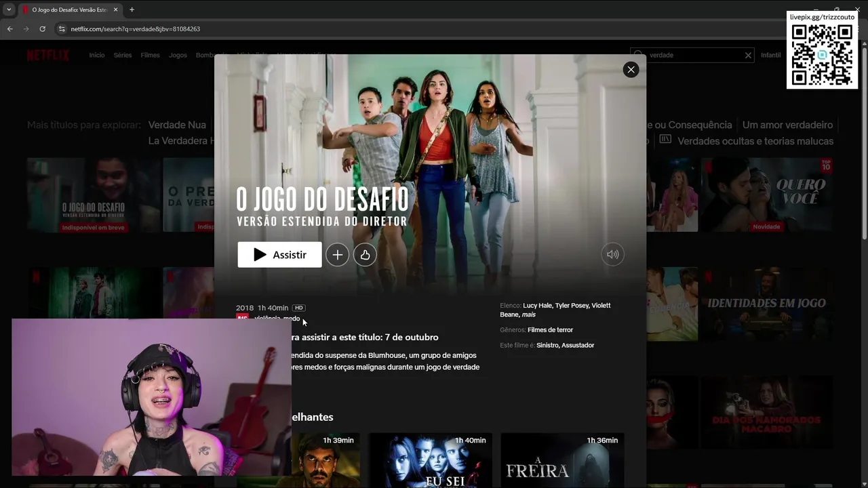Click the Netflix search box with 'verdade'
Screen dimensions: 868x488
coord(692,55)
